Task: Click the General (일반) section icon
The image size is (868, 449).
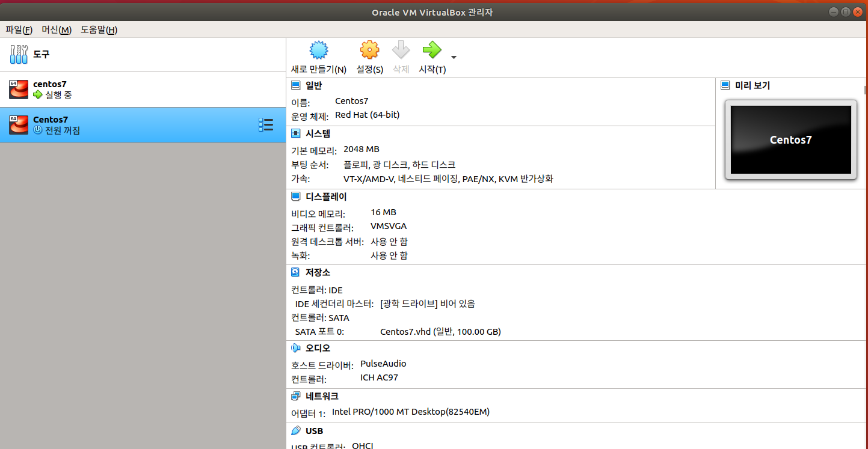Action: (x=296, y=85)
